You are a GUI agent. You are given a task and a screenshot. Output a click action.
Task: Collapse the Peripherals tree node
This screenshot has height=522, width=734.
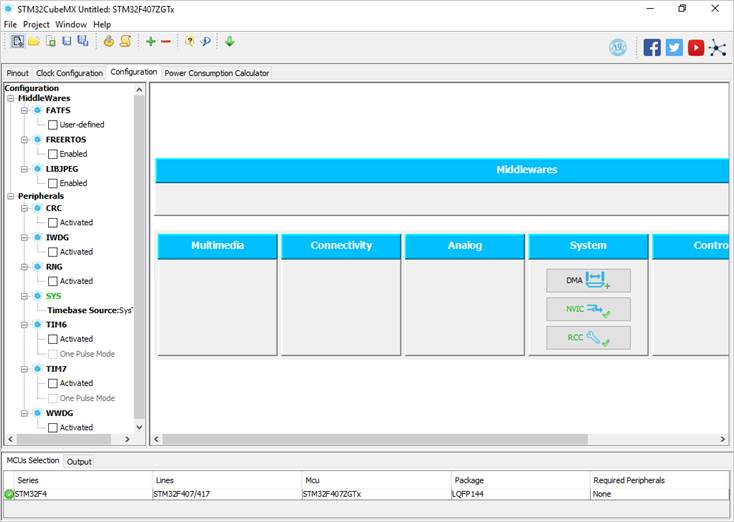click(10, 196)
